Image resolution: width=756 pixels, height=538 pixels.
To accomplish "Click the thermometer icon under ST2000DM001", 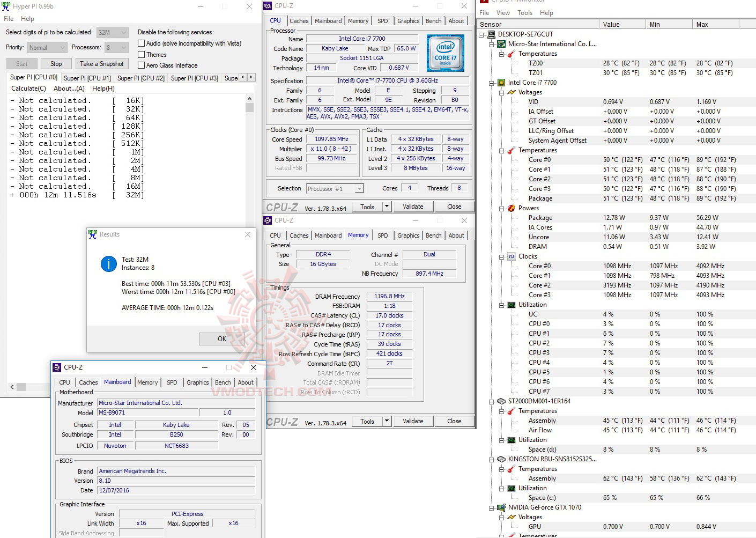I will point(512,411).
